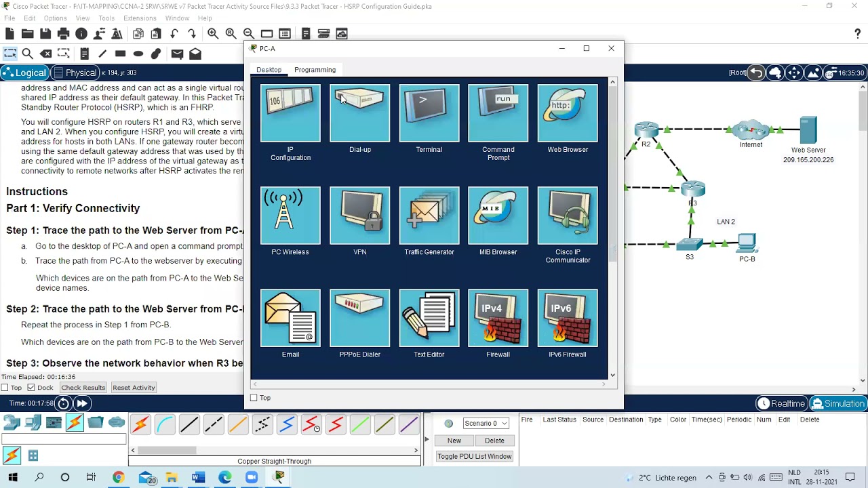Click the Zoom In magnifier icon
The height and width of the screenshot is (488, 868).
213,33
